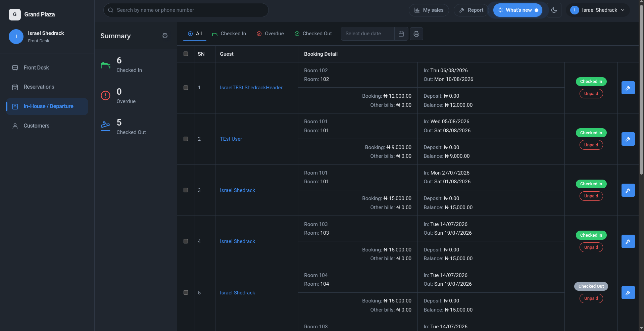Viewport: 644px width, 331px height.
Task: Click 'Out: Mon 10/08/2026' text
Action: pyautogui.click(x=448, y=79)
